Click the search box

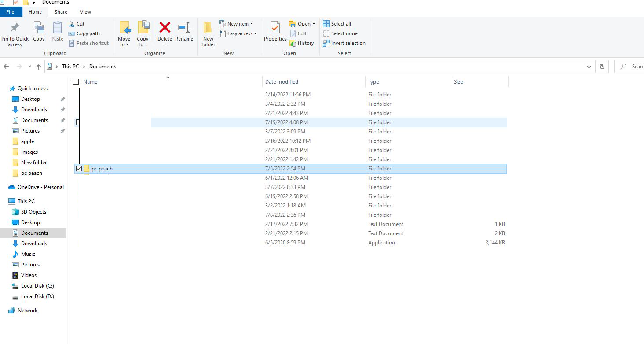coord(629,67)
